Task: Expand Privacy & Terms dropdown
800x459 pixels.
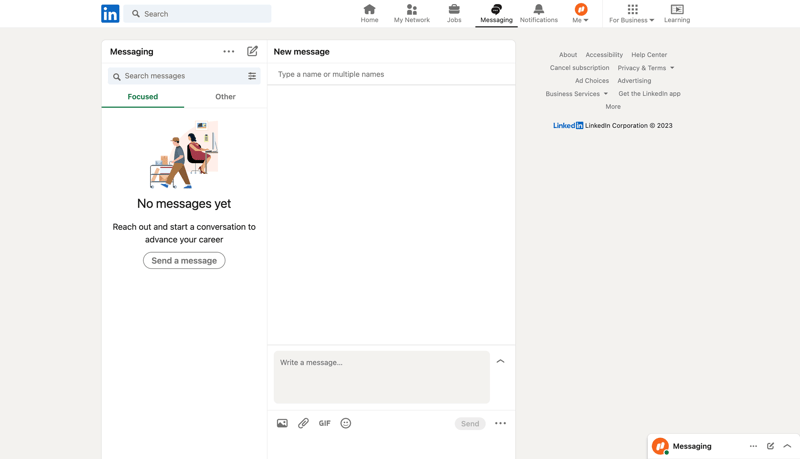Action: 646,68
